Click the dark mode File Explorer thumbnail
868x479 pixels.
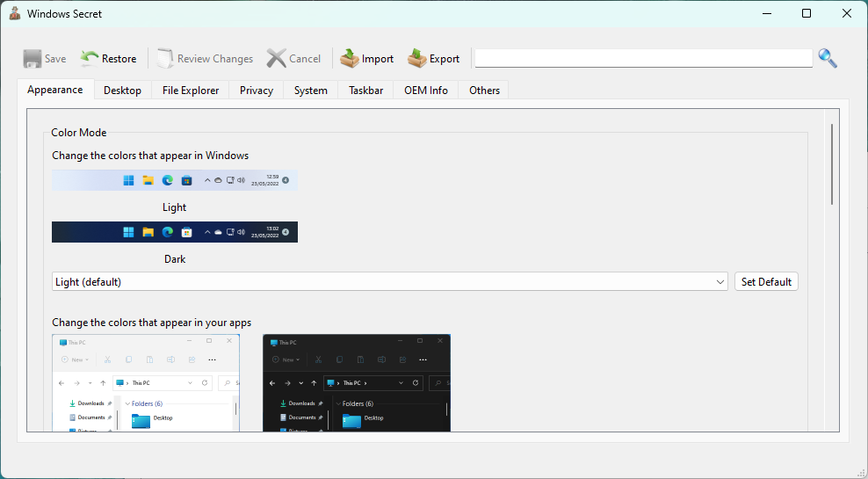point(357,382)
